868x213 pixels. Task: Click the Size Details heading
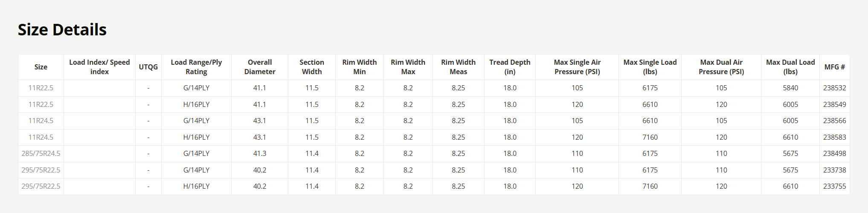(x=62, y=30)
